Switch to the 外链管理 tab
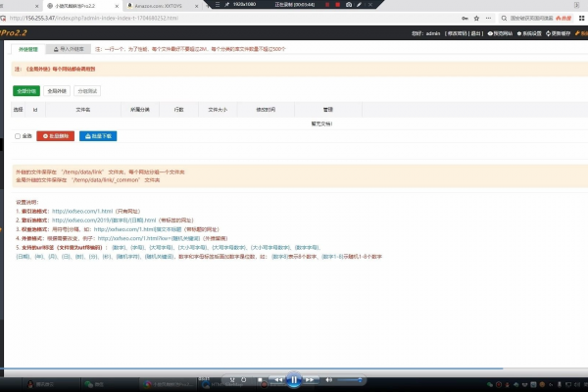 tap(29, 48)
